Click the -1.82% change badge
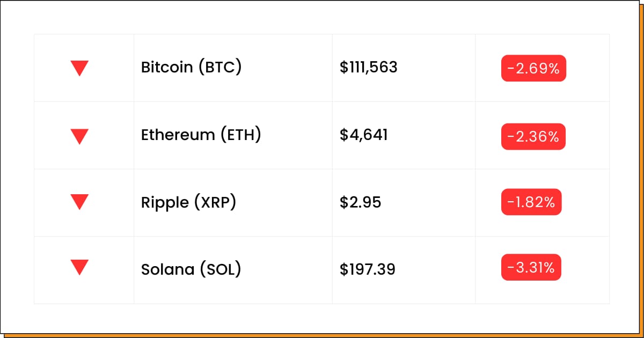This screenshot has height=338, width=644. pyautogui.click(x=531, y=202)
